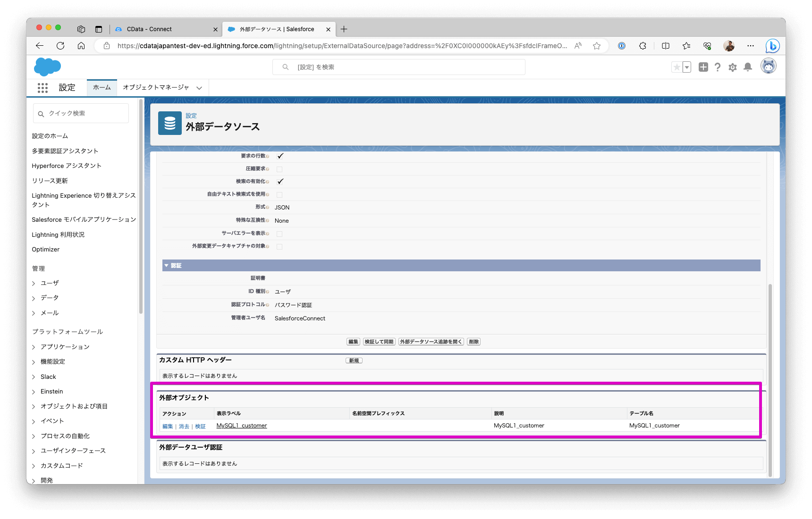Open リリース更新 in sidebar

pyautogui.click(x=50, y=181)
